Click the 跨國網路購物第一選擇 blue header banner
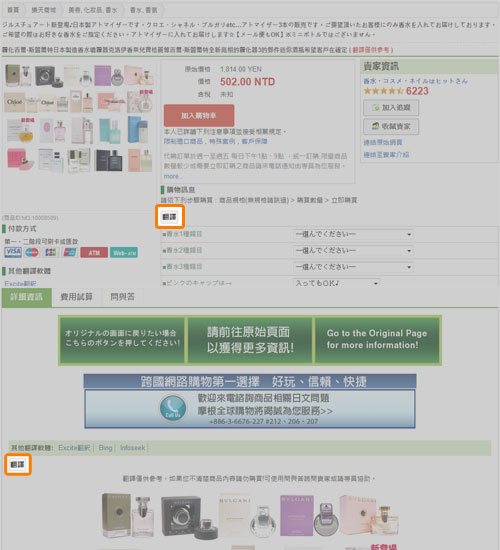Screen dimensions: 500x550 250,381
